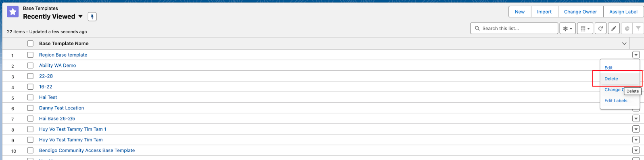Refresh the Base Templates list
The image size is (644, 160).
coord(600,29)
